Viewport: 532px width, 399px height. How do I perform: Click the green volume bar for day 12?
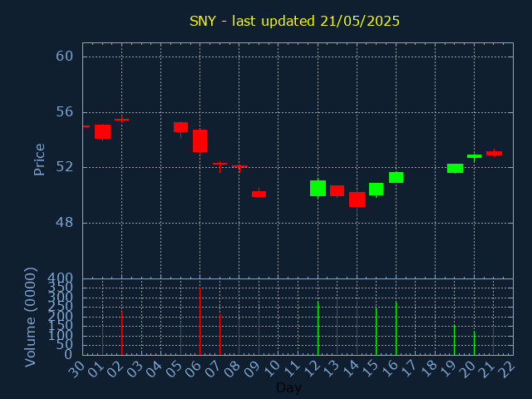[x=318, y=328]
